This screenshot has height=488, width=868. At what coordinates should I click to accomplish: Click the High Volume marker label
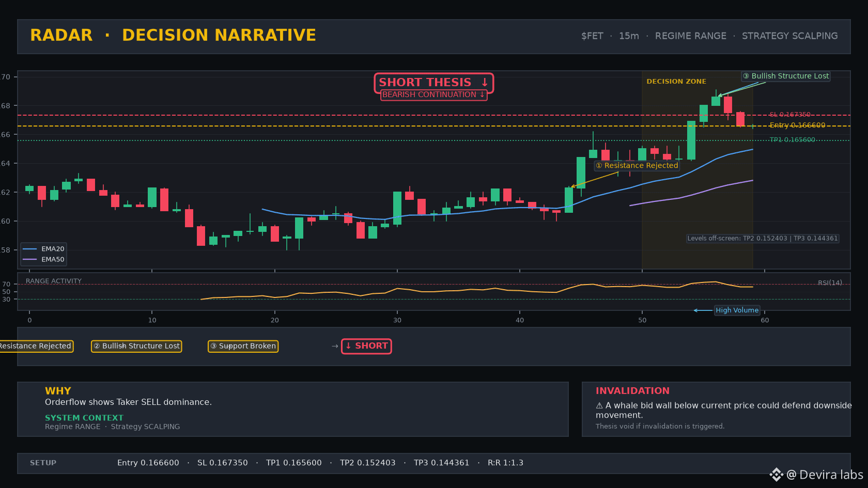click(x=737, y=310)
